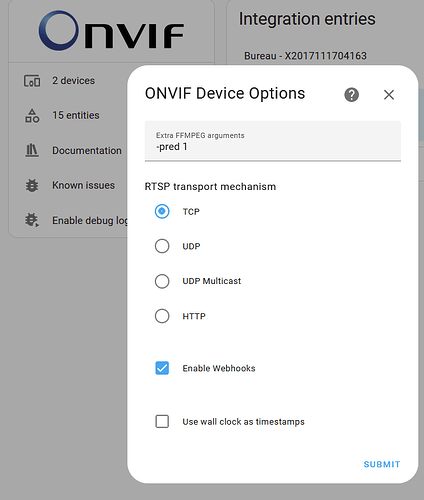The width and height of the screenshot is (424, 500).
Task: Click the books icon beside Documentation
Action: (32, 150)
